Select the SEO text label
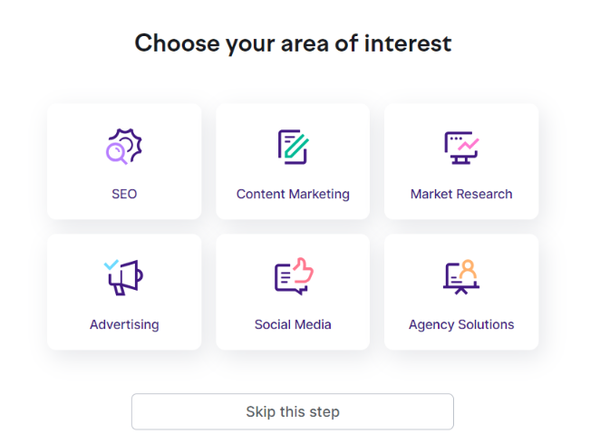Screen dimensions: 600x442 point(124,194)
